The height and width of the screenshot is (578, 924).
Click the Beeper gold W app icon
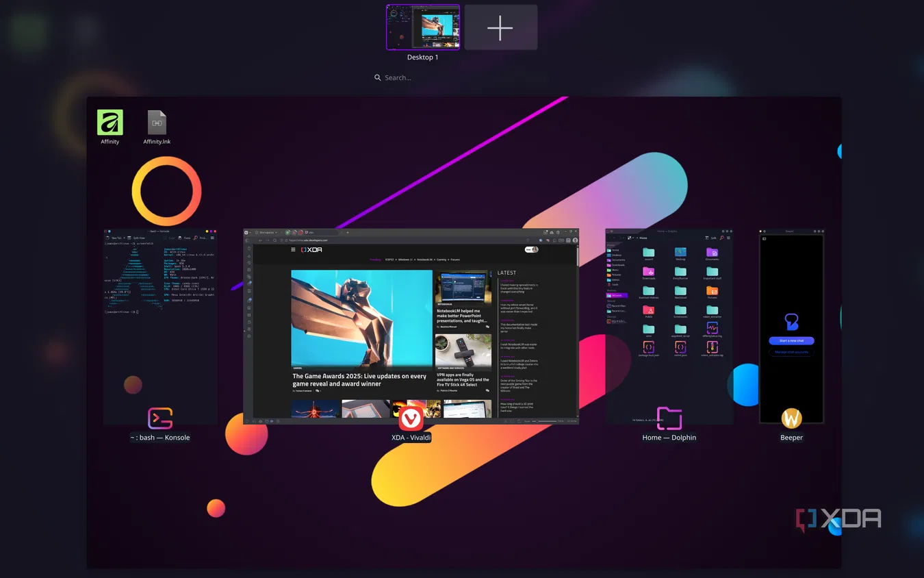click(x=791, y=418)
